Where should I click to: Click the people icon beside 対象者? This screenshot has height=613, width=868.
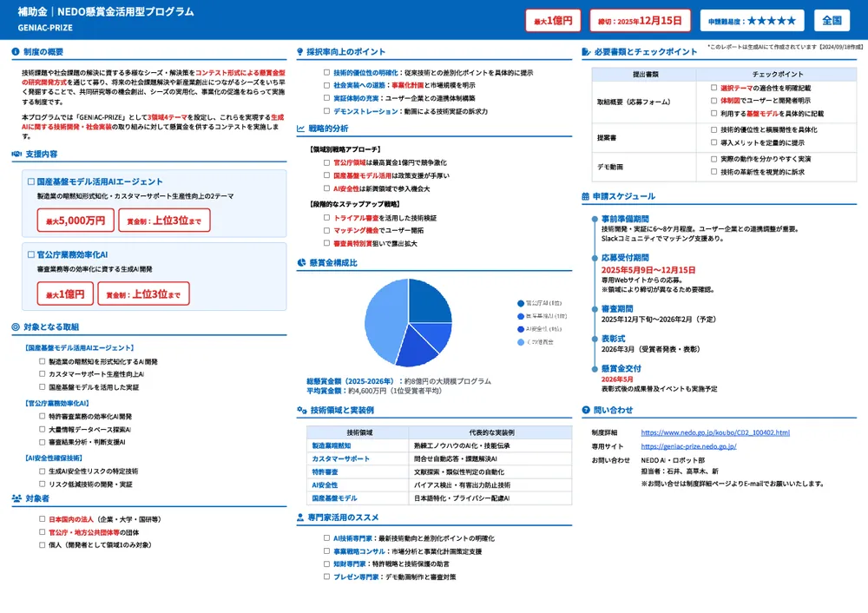tap(16, 498)
